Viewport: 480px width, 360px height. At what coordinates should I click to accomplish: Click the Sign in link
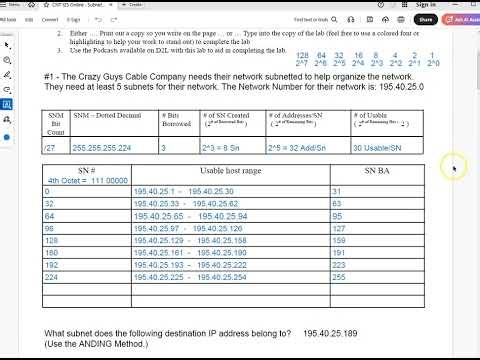[426, 5]
